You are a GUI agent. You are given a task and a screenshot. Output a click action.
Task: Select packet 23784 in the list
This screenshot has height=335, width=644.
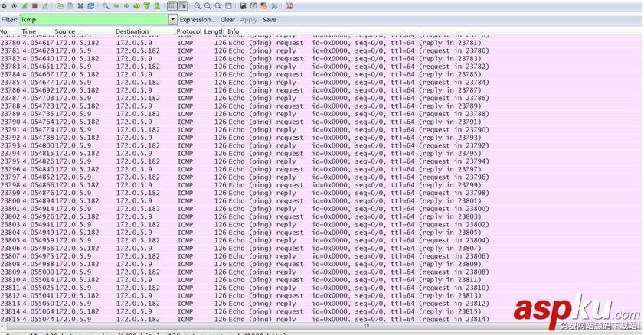click(x=320, y=75)
